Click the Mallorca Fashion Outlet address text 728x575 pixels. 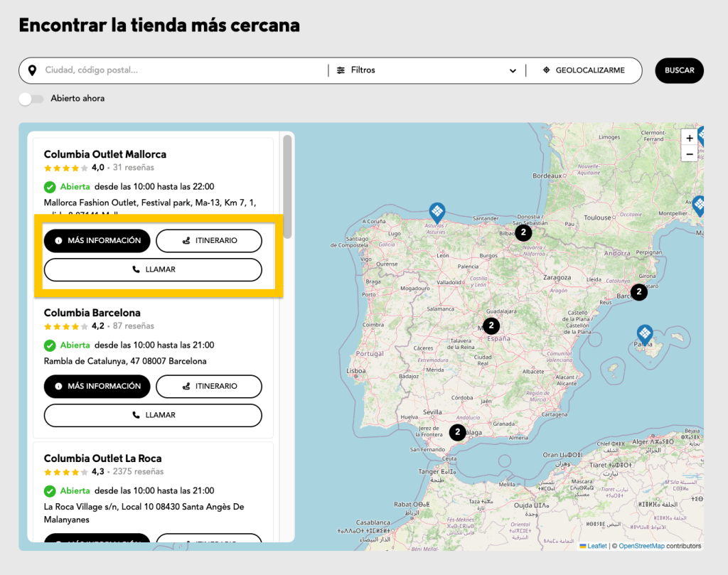pyautogui.click(x=150, y=203)
